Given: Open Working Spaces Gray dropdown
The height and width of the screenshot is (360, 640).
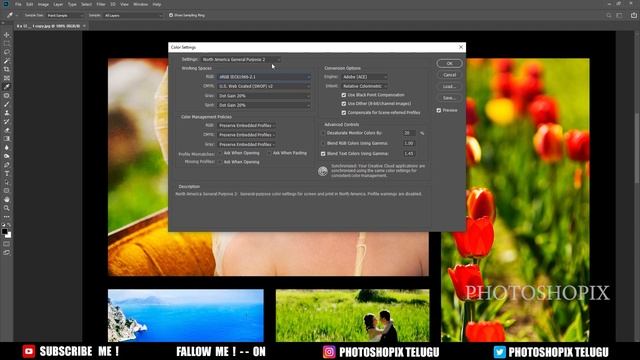Looking at the screenshot, I should [264, 96].
